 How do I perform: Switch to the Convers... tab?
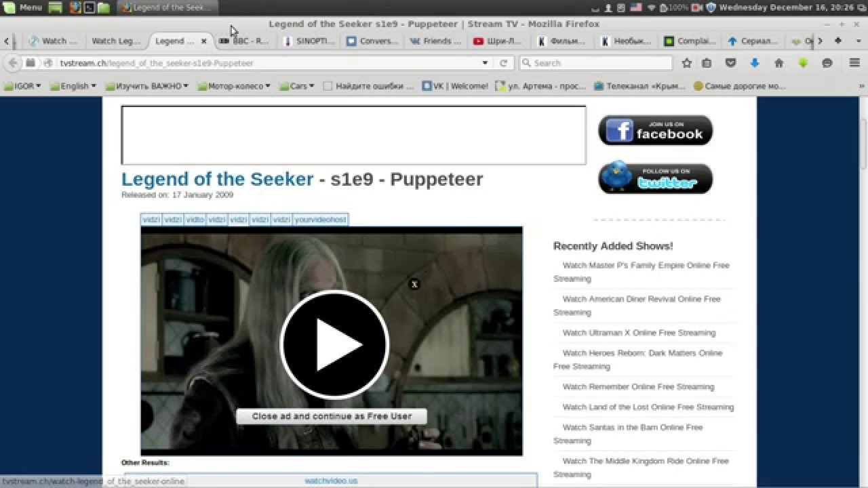coord(372,41)
